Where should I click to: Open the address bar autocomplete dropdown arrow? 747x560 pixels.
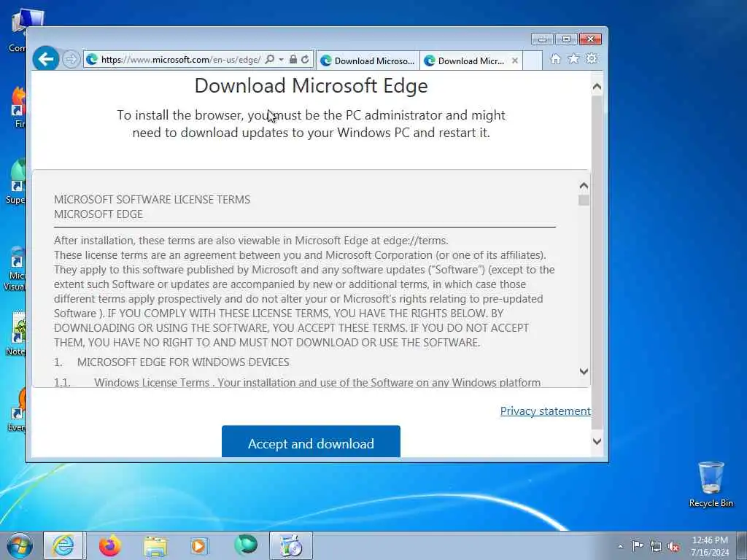[281, 60]
